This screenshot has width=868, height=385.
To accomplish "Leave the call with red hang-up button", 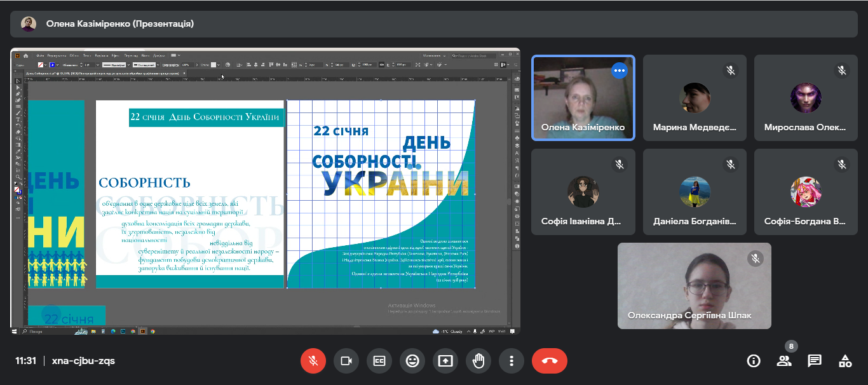I will [x=549, y=361].
